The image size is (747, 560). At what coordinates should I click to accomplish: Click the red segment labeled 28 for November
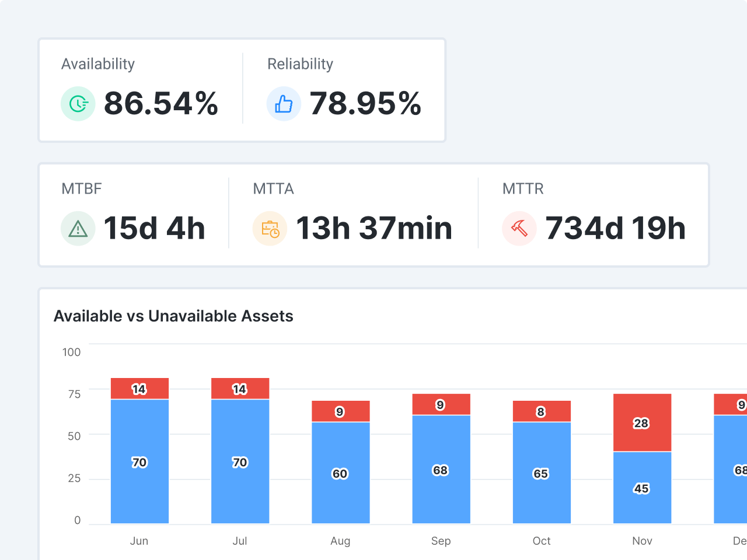642,423
